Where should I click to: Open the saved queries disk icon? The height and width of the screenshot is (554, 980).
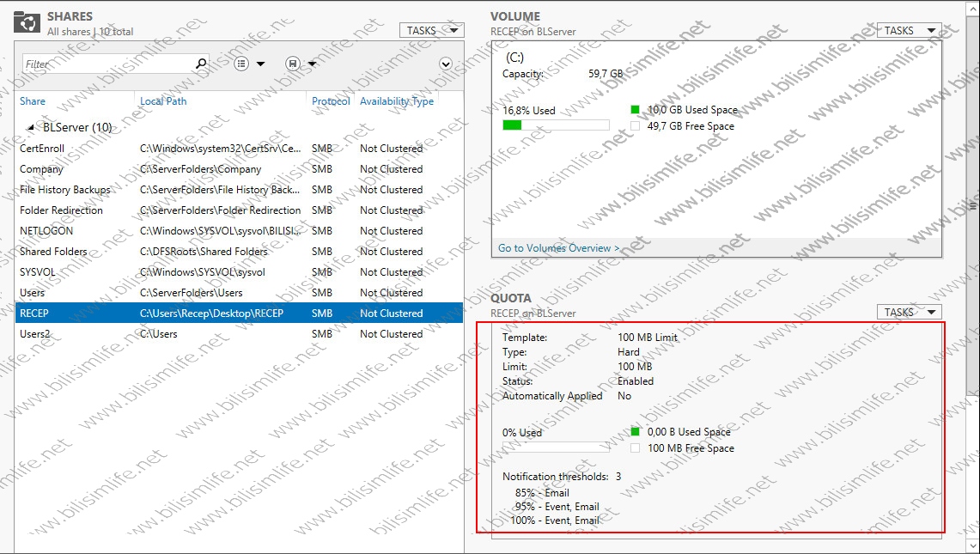point(293,64)
